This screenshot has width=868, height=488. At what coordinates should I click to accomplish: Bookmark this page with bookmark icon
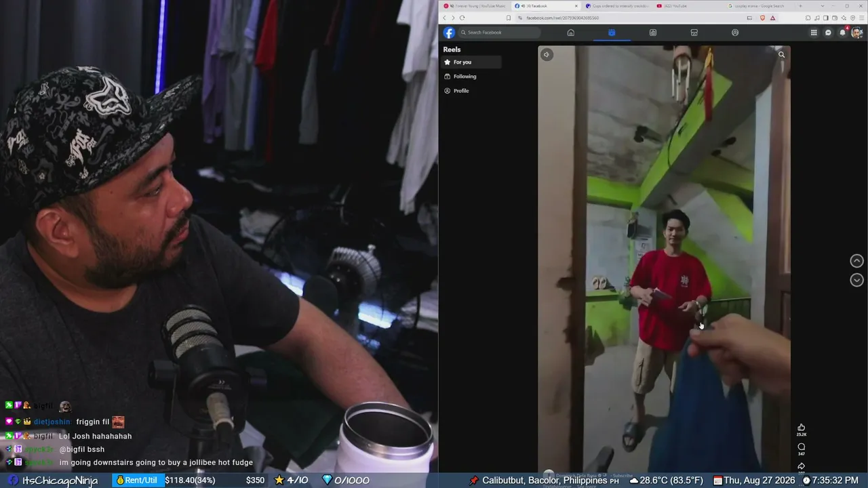509,18
